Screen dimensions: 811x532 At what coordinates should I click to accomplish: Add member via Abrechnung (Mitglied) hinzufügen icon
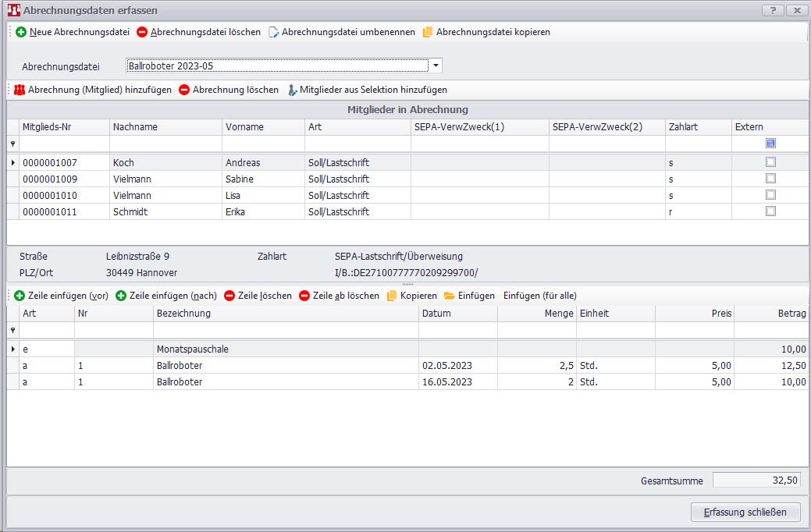20,90
